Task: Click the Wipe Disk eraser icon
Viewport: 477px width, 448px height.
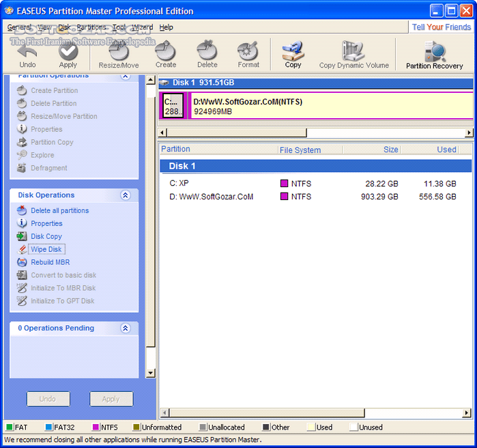Action: point(22,249)
